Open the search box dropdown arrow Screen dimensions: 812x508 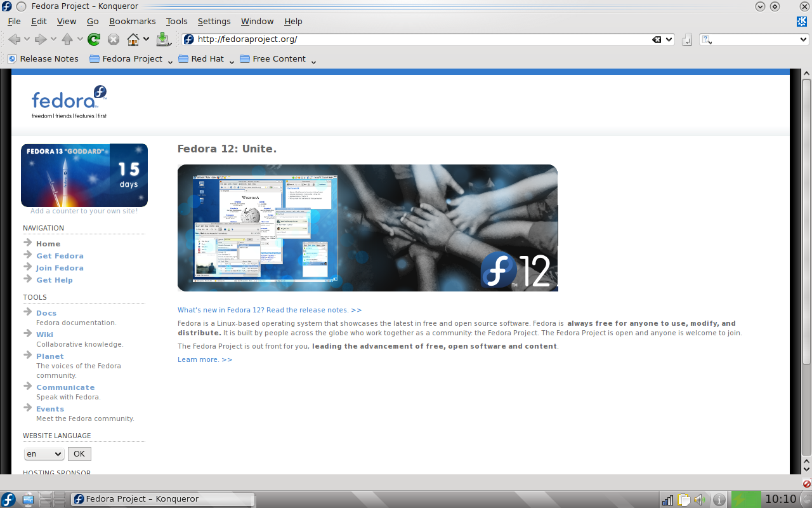tap(802, 39)
